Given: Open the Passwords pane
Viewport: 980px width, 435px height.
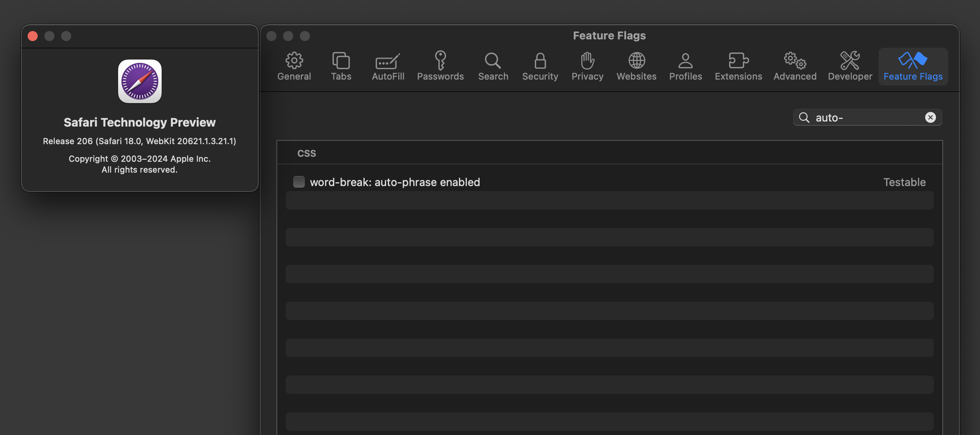Looking at the screenshot, I should 440,67.
